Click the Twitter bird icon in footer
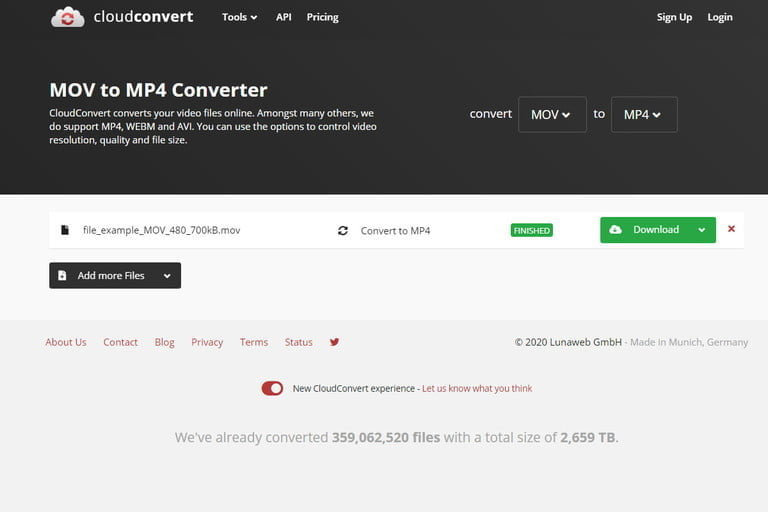768x512 pixels. pos(334,342)
